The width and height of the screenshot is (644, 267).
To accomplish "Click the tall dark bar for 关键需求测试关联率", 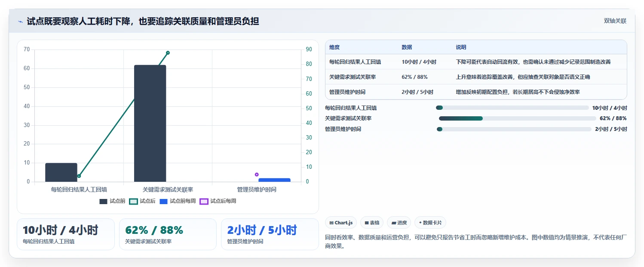I will coord(150,123).
